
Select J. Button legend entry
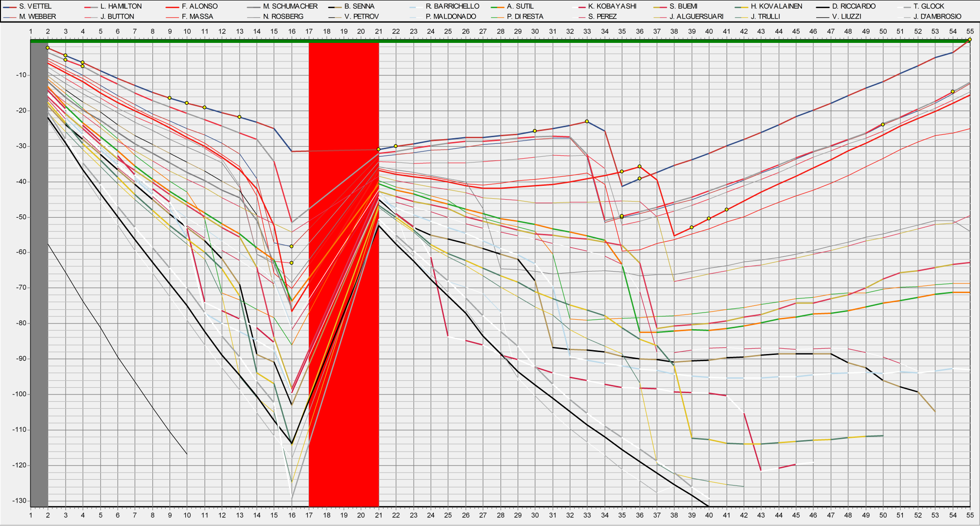point(117,17)
